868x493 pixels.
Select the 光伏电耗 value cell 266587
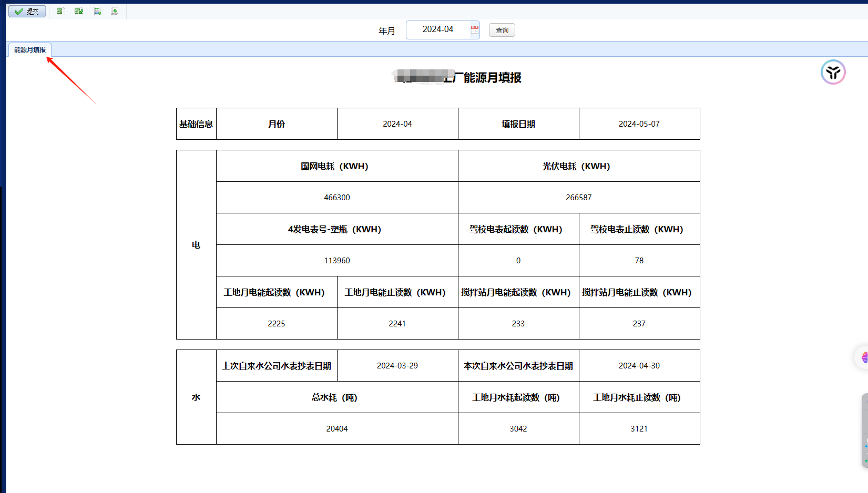coord(579,198)
